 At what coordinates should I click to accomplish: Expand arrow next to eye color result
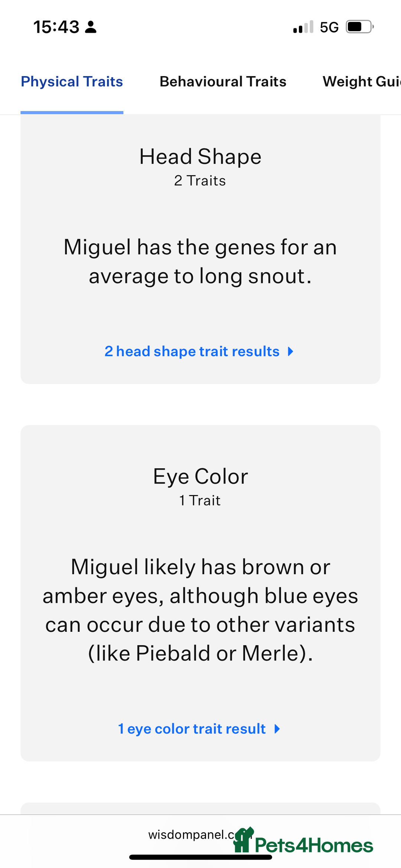pos(277,729)
